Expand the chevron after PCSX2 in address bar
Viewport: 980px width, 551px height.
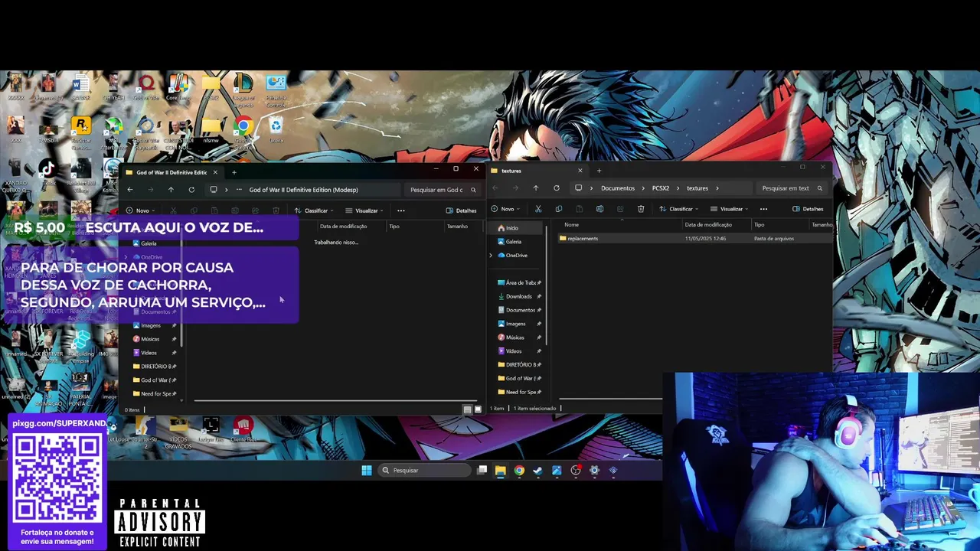[x=678, y=188]
